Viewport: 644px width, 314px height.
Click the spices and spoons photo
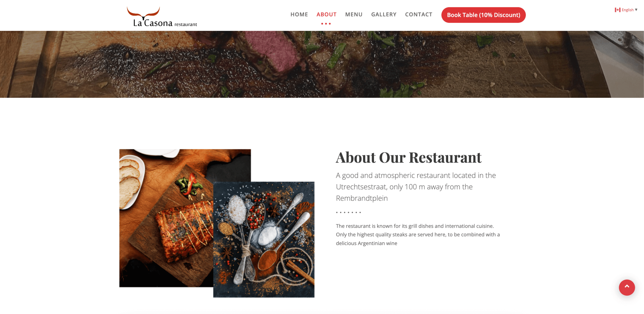[x=264, y=240]
